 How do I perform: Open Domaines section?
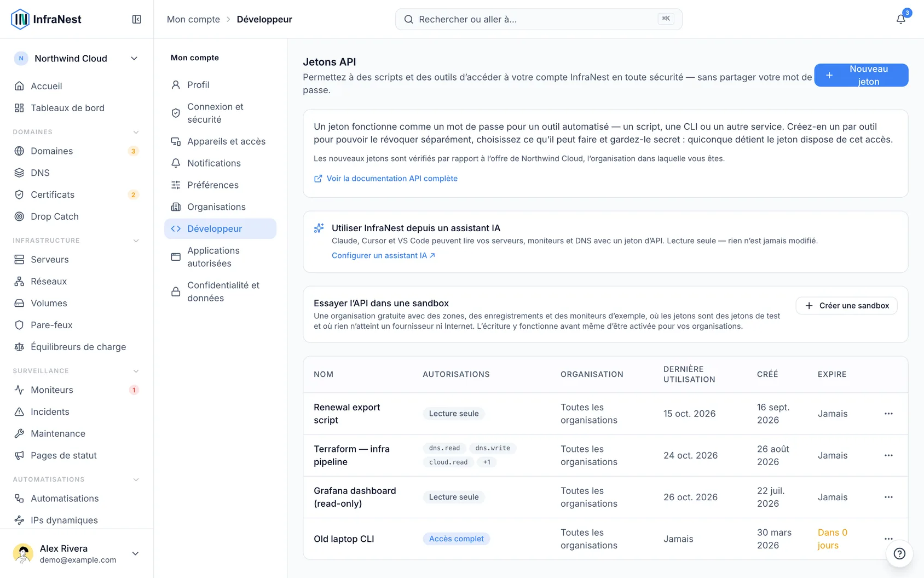click(77, 151)
